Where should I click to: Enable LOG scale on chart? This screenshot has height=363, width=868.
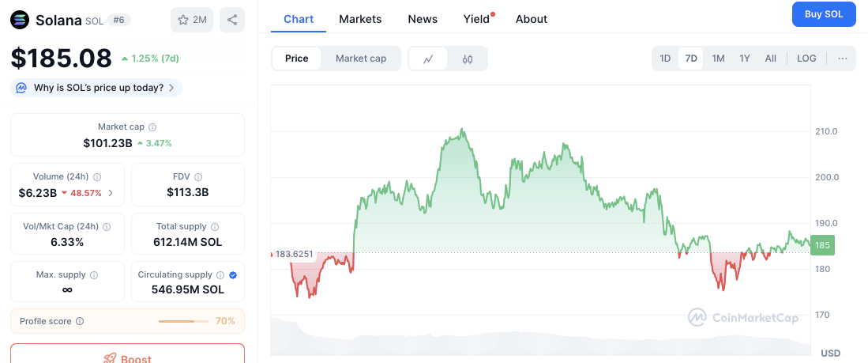(806, 59)
